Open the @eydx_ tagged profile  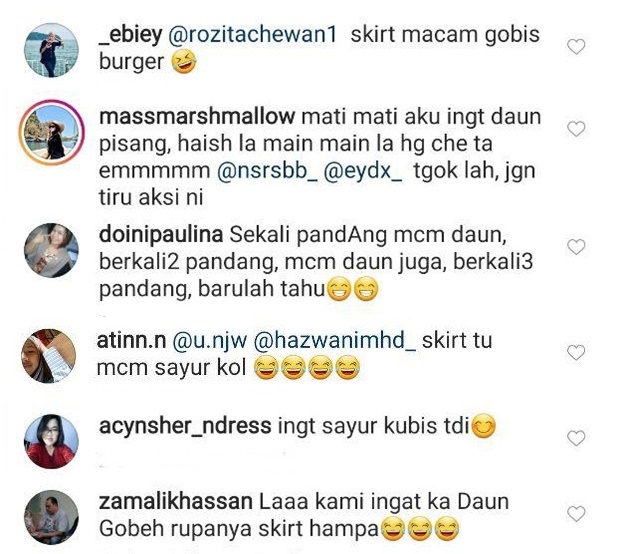pyautogui.click(x=363, y=171)
